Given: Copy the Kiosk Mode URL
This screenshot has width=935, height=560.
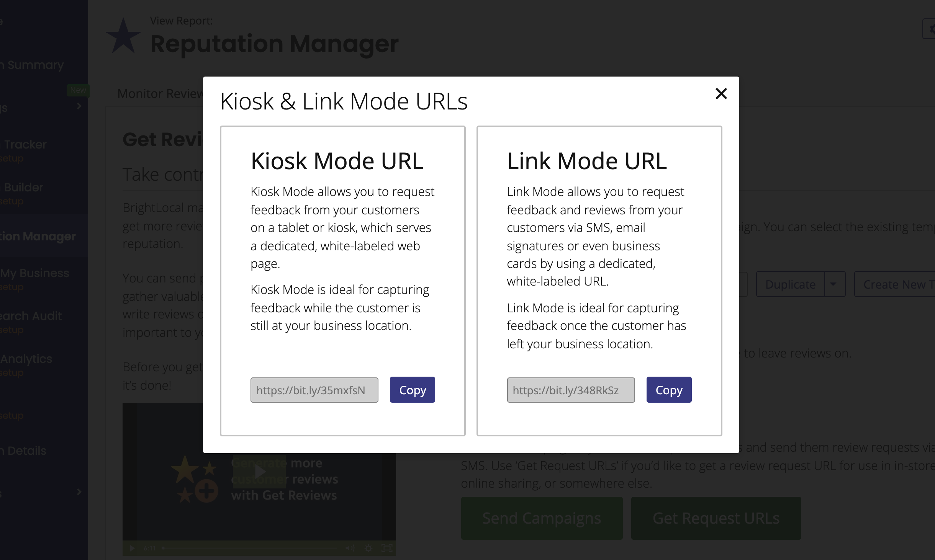Looking at the screenshot, I should [x=412, y=390].
